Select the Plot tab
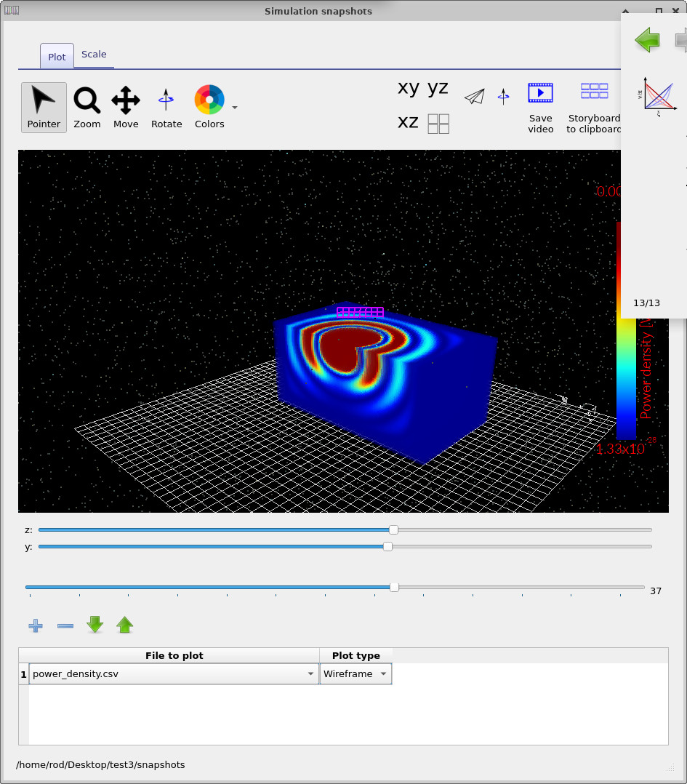Screen dimensions: 687x784 [56, 56]
